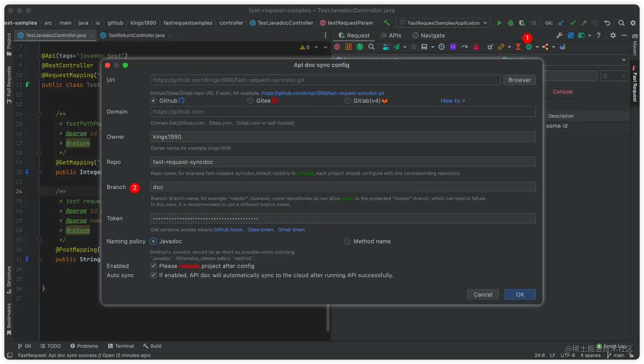Toggle the Auto sync checkbox
This screenshot has height=364, width=644.
(153, 275)
